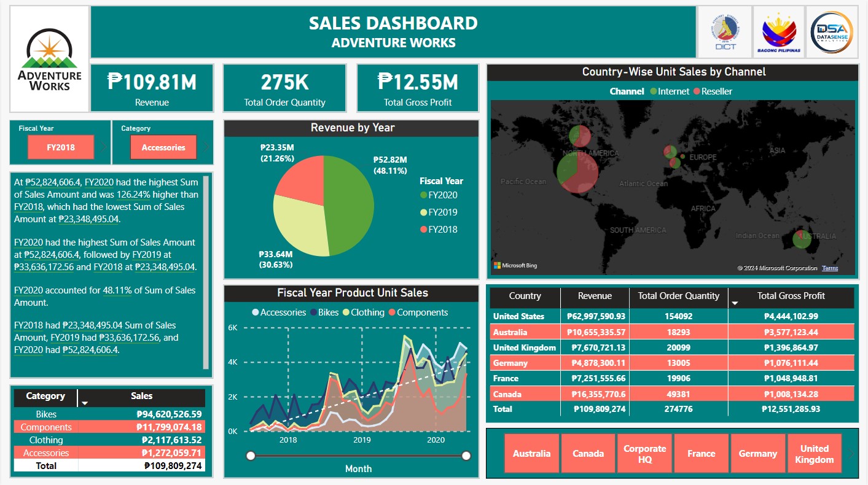
Task: Toggle the Australia country slicer tile
Action: (x=532, y=454)
